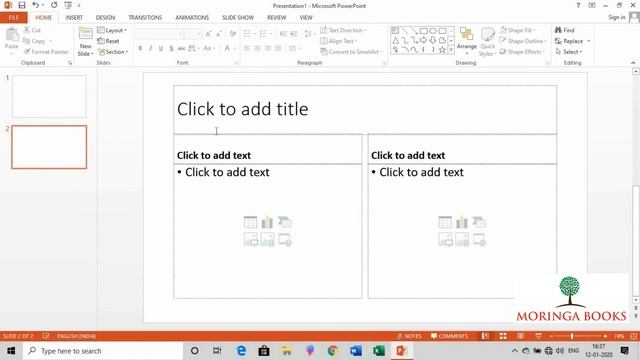
Task: Start Slide Show from status bar icon
Action: (538, 336)
